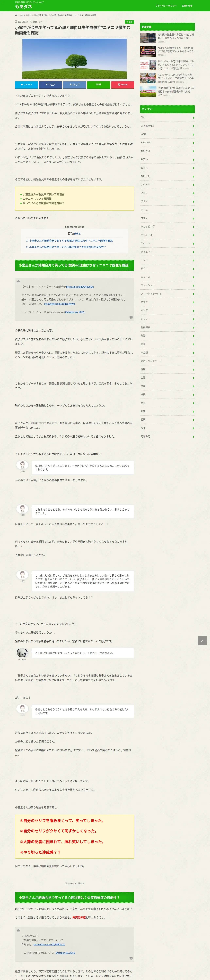210x980 pixels.
Task: Open the recent article thumbnail for 岩切亮
Action: 148,38
